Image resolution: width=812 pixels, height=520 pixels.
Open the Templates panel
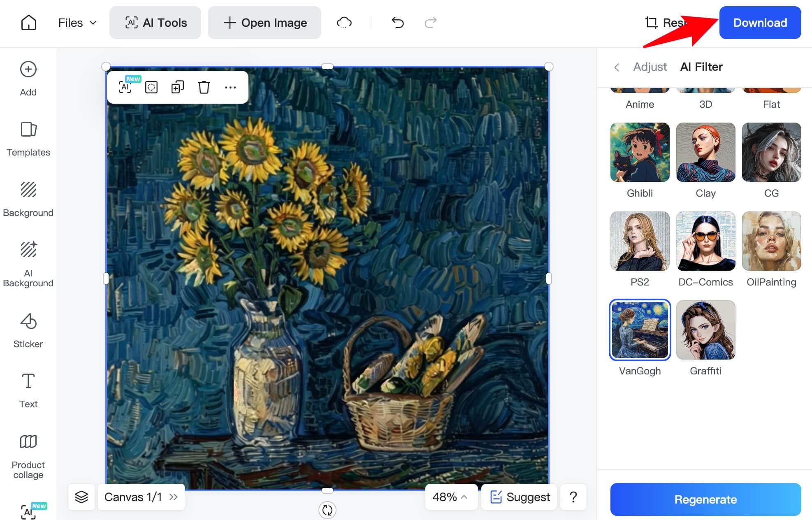coord(28,139)
